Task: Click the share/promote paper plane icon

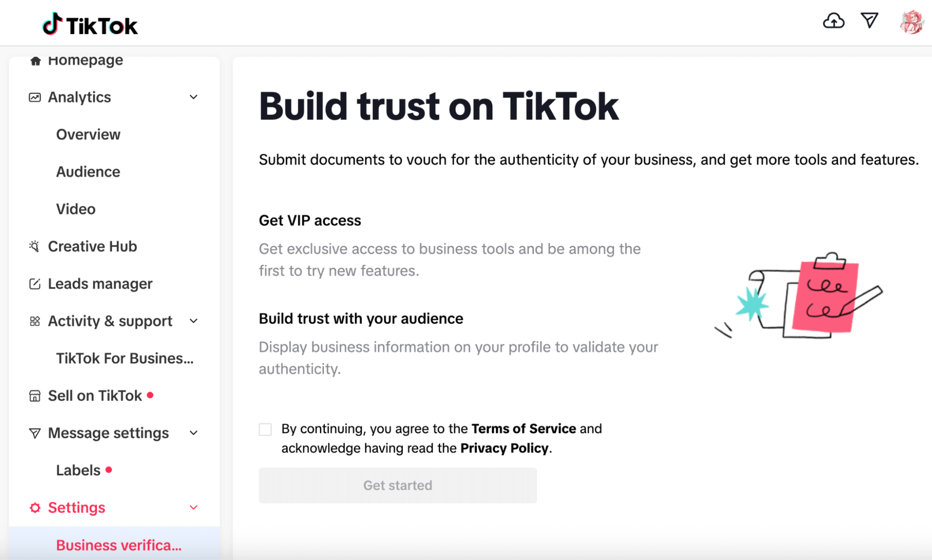Action: click(x=869, y=21)
